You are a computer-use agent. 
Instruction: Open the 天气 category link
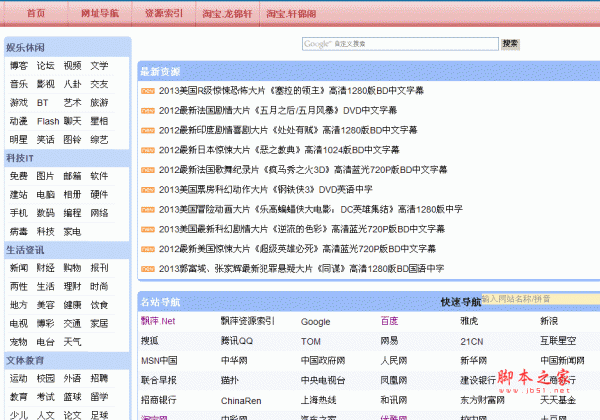click(72, 342)
